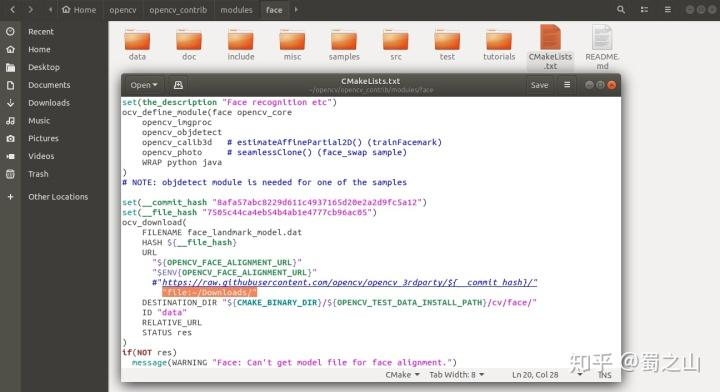Click the WRAP python java line
720x392 pixels.
182,162
